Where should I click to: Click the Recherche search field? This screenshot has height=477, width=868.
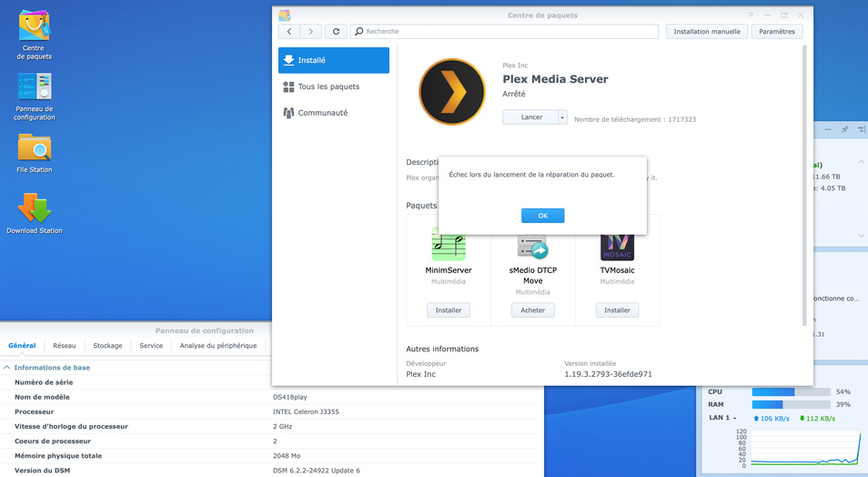[x=504, y=32]
